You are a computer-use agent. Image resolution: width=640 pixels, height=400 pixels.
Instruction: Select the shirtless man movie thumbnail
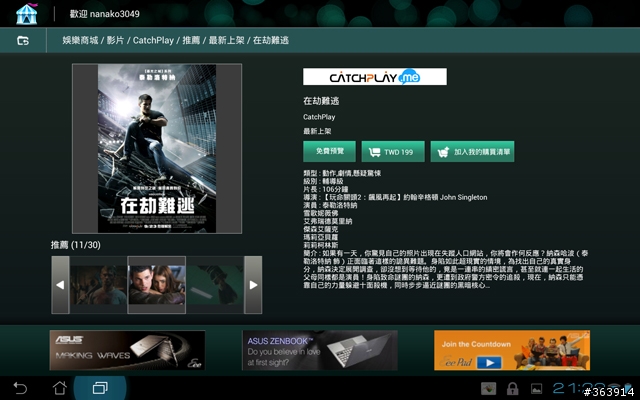[98, 285]
